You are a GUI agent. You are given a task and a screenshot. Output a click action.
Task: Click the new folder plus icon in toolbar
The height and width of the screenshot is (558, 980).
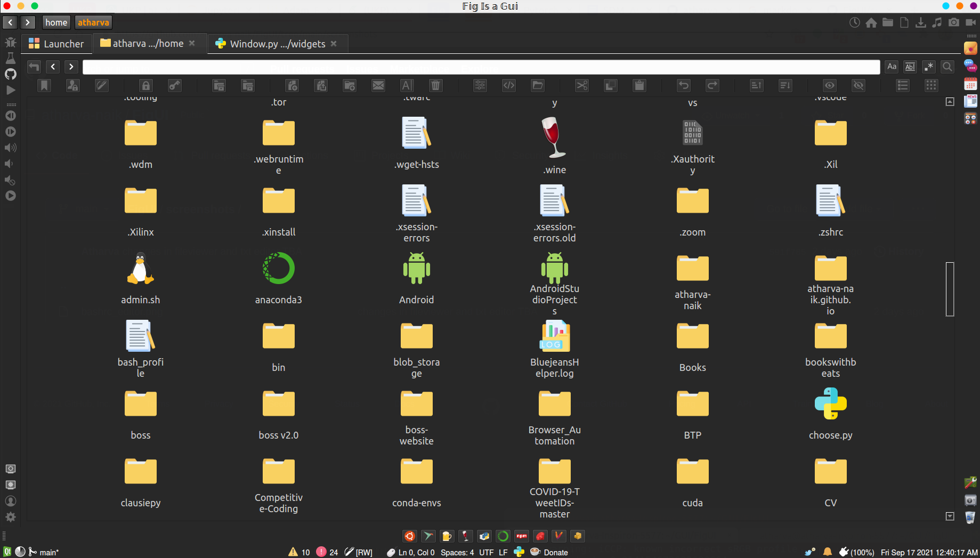[349, 85]
